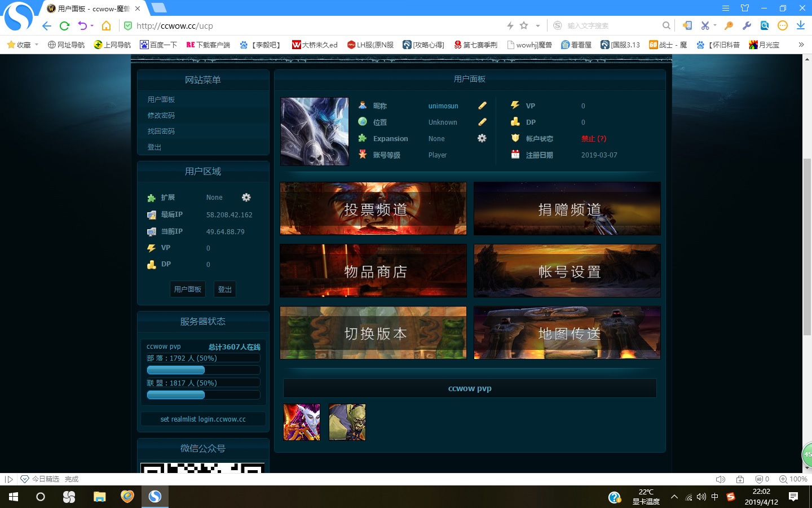Select 找回密码 from the site menu
Viewport: 812px width, 508px height.
[x=161, y=131]
